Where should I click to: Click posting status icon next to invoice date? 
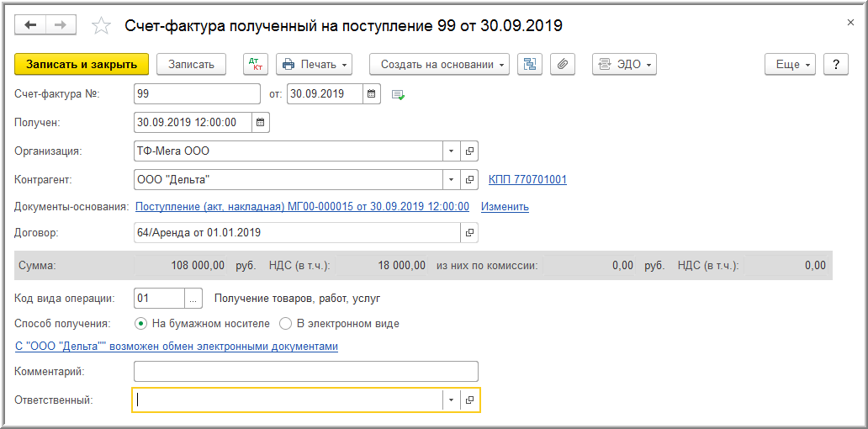(x=399, y=94)
